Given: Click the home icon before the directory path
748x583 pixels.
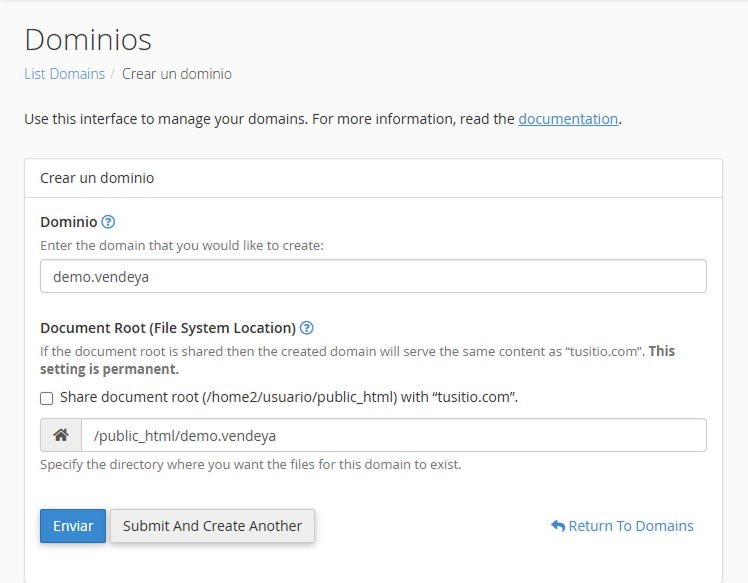Looking at the screenshot, I should pos(61,436).
